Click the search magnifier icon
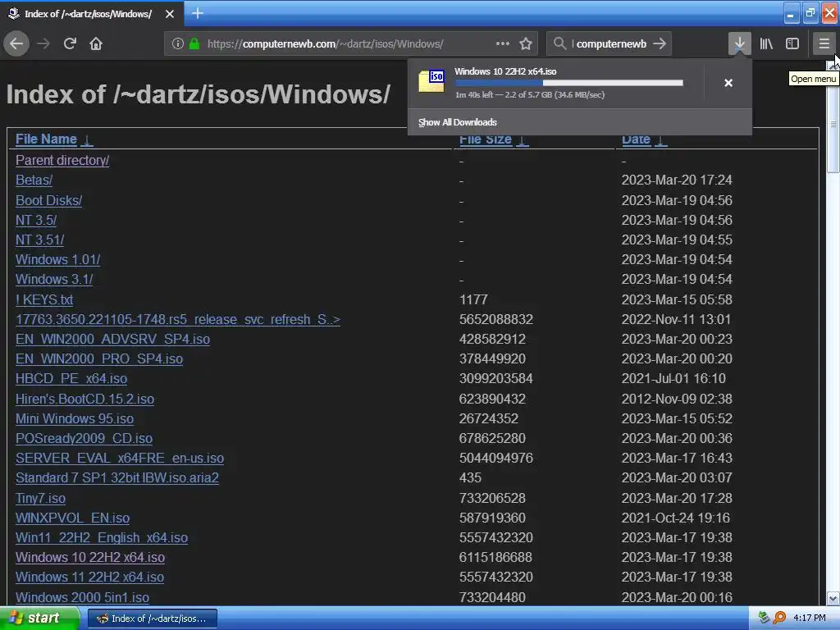The height and width of the screenshot is (630, 840). (559, 43)
